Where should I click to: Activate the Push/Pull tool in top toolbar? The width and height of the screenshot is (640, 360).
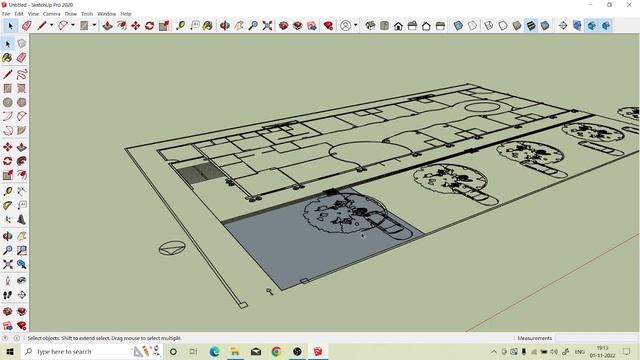point(107,26)
